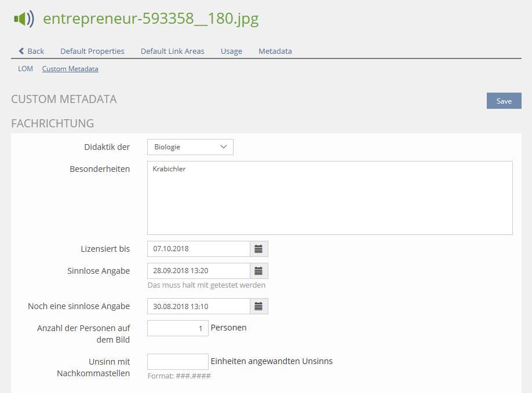Go to the Usage tab
Image resolution: width=532 pixels, height=393 pixels.
231,51
